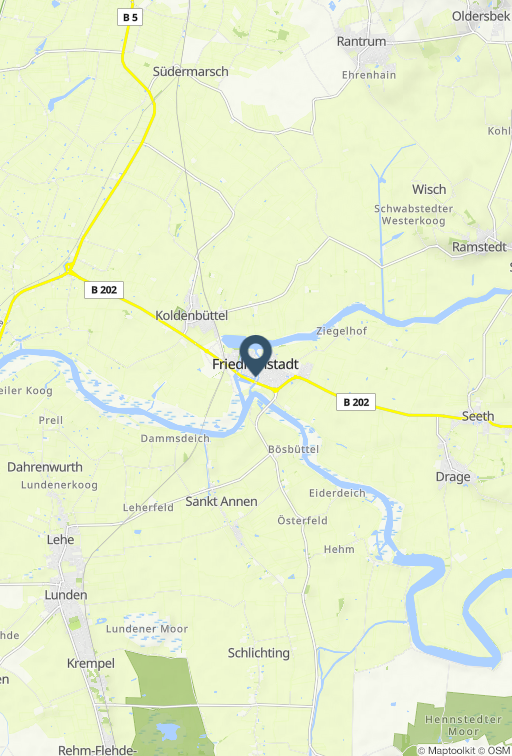
Task: Click the Südermarsch label
Action: tap(190, 71)
